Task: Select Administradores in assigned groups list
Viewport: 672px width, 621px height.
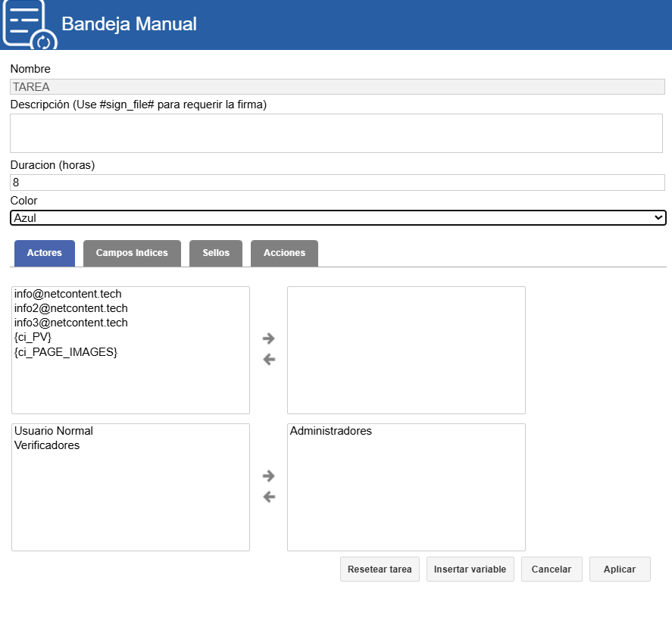Action: (331, 431)
